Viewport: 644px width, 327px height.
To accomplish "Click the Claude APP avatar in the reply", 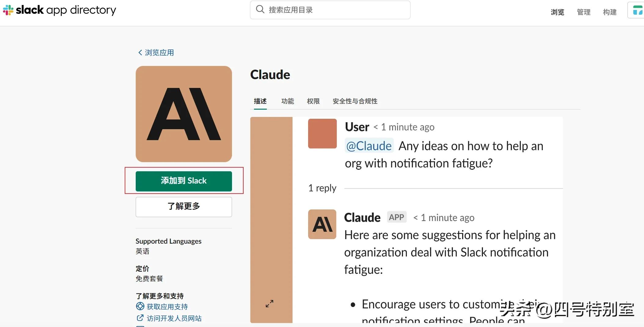I will (x=322, y=224).
